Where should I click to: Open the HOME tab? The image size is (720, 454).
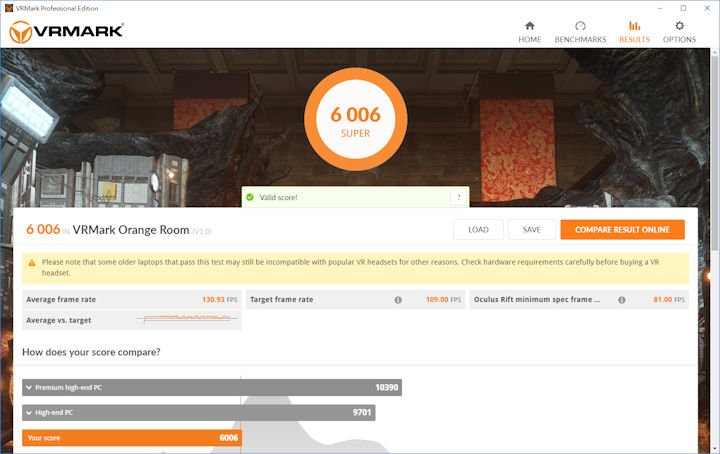(529, 32)
